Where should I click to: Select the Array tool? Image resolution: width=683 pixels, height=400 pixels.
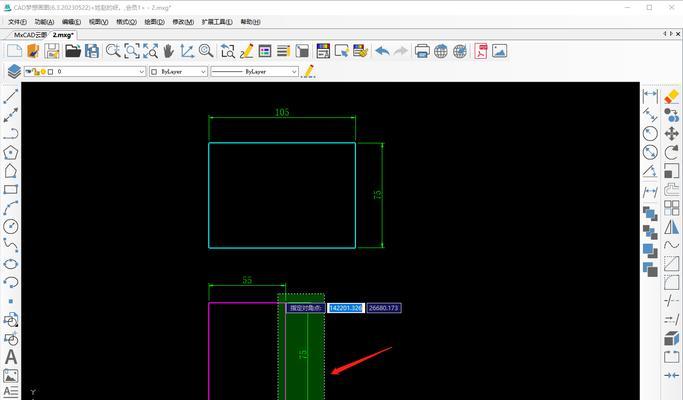[x=672, y=208]
